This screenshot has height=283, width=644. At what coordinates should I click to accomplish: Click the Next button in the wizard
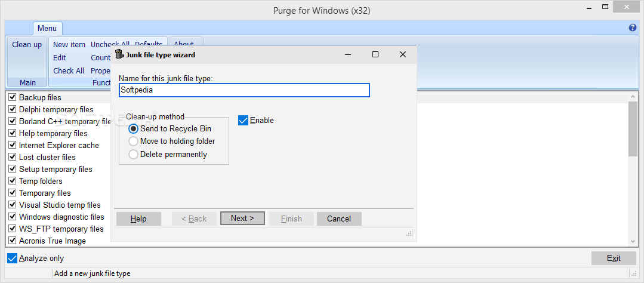coord(242,219)
